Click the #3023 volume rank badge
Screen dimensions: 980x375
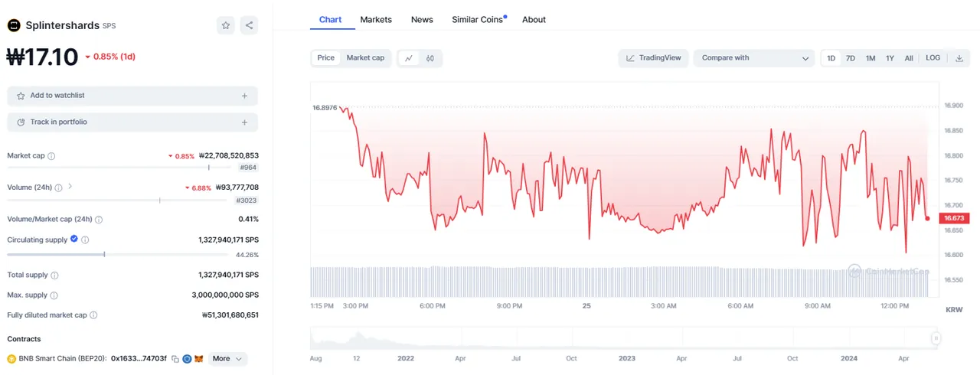247,201
